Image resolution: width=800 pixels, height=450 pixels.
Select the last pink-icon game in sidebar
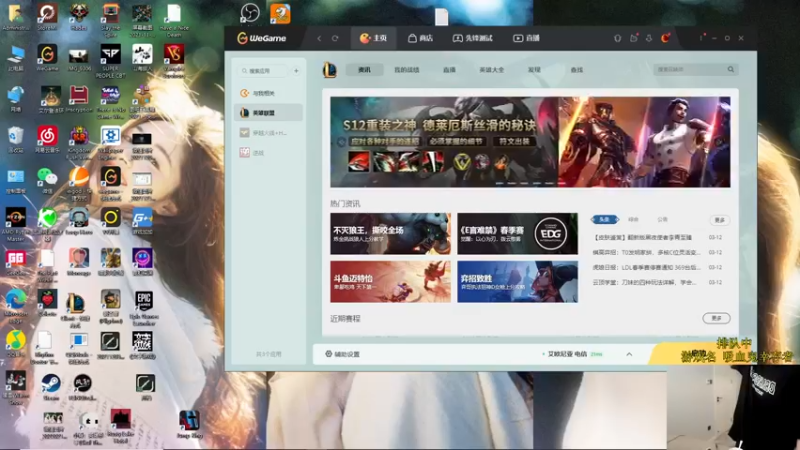pos(268,153)
